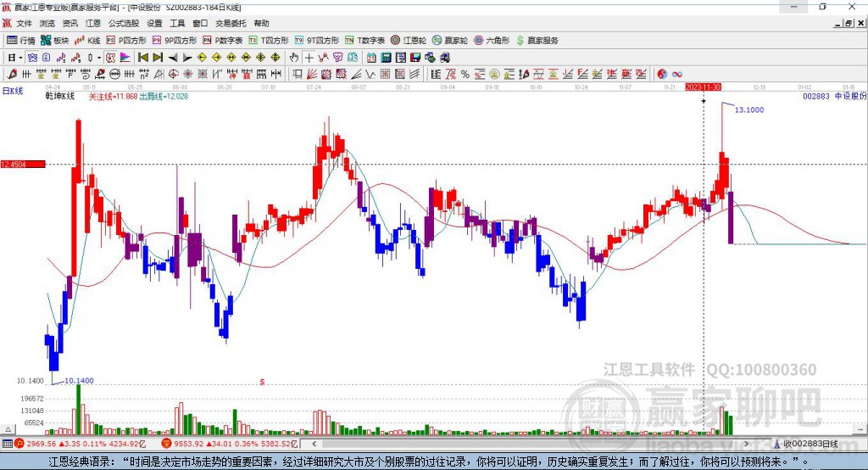This screenshot has width=868, height=470.
Task: Click the blue infinity symbol icon
Action: [x=677, y=74]
